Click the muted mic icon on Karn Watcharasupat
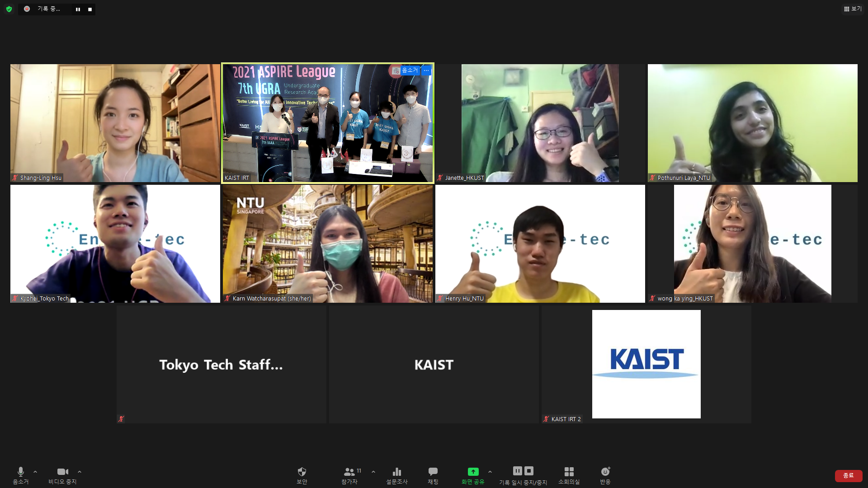The width and height of the screenshot is (868, 488). pos(227,299)
